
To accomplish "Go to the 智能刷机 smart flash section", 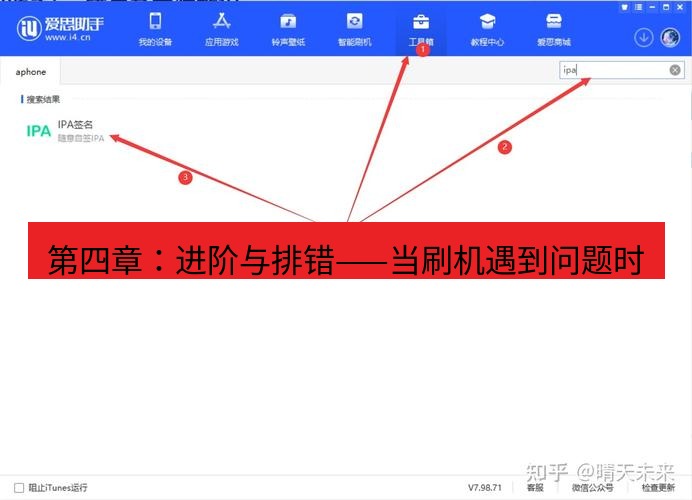I will tap(354, 29).
